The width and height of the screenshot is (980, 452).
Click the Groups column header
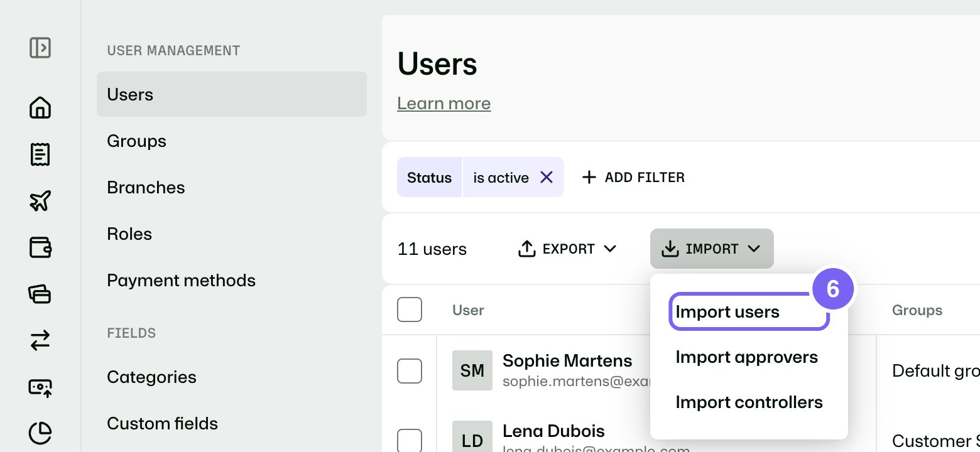pyautogui.click(x=917, y=310)
